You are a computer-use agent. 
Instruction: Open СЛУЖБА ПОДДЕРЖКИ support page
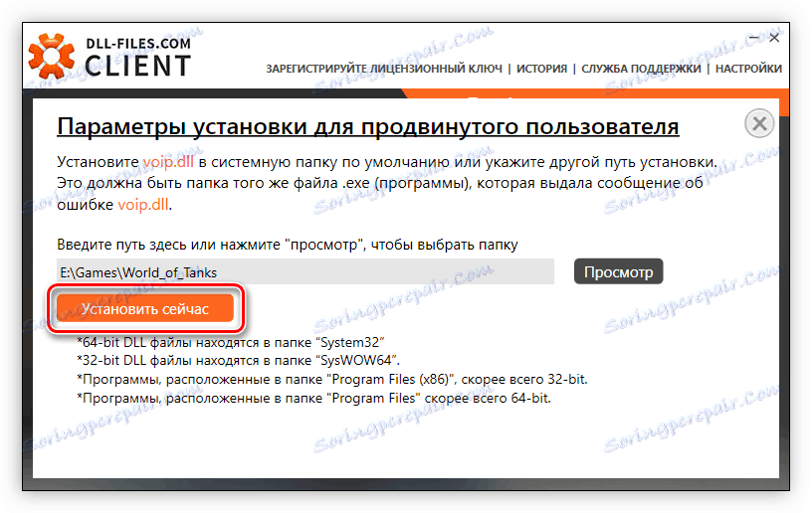coord(641,69)
